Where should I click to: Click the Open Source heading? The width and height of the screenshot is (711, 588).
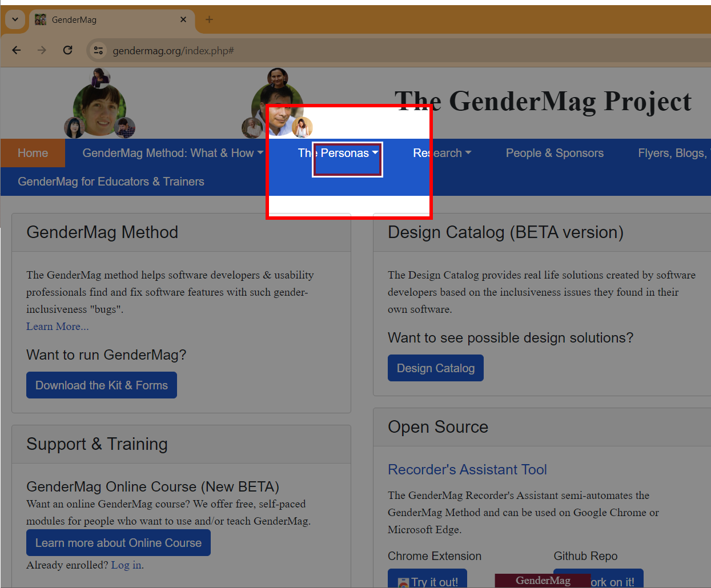(x=438, y=427)
